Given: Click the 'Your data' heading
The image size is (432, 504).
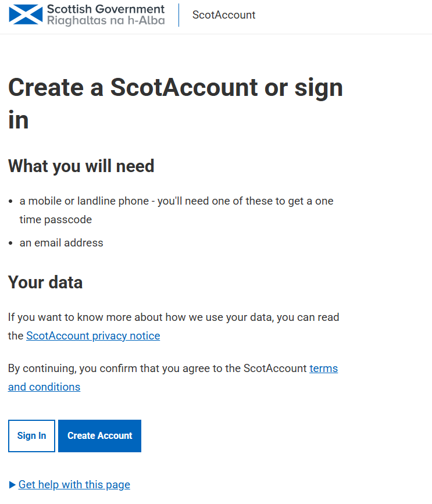Looking at the screenshot, I should 45,282.
